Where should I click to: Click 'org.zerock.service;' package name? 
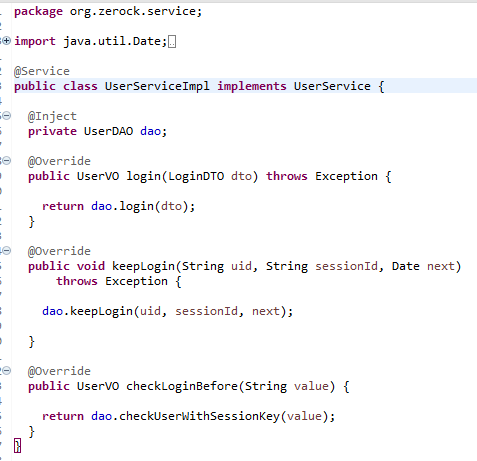point(136,12)
